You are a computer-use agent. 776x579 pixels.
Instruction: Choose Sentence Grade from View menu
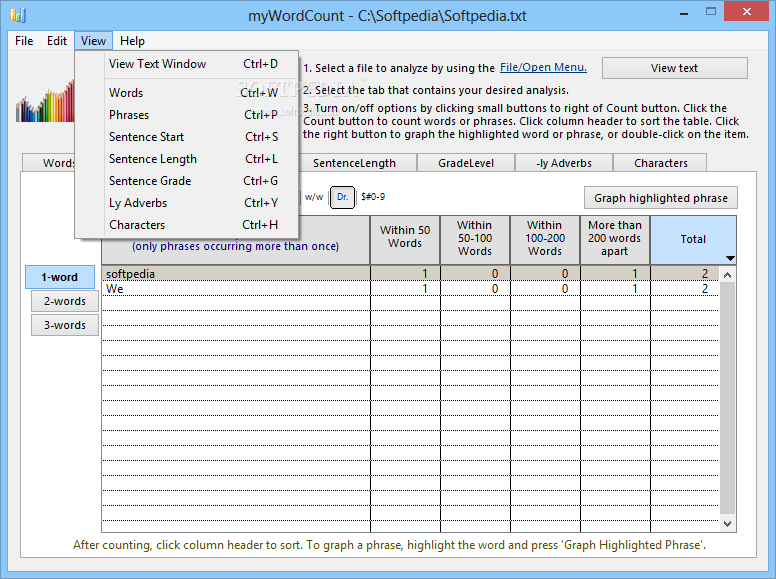click(187, 181)
